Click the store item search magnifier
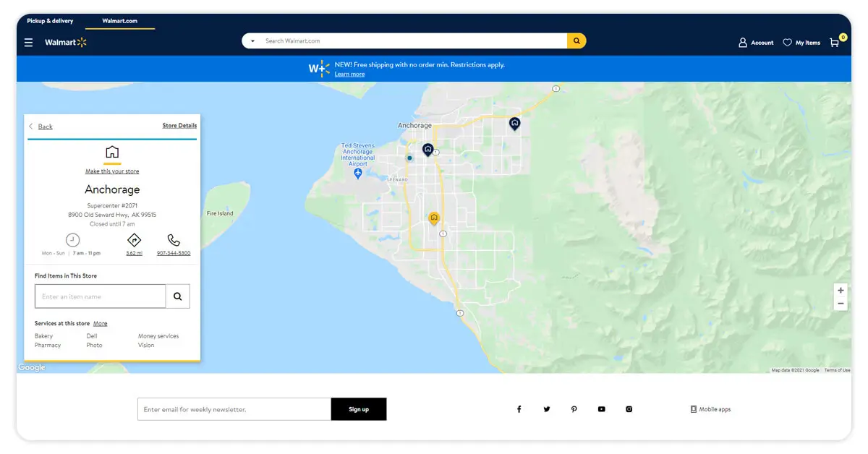 click(x=178, y=296)
